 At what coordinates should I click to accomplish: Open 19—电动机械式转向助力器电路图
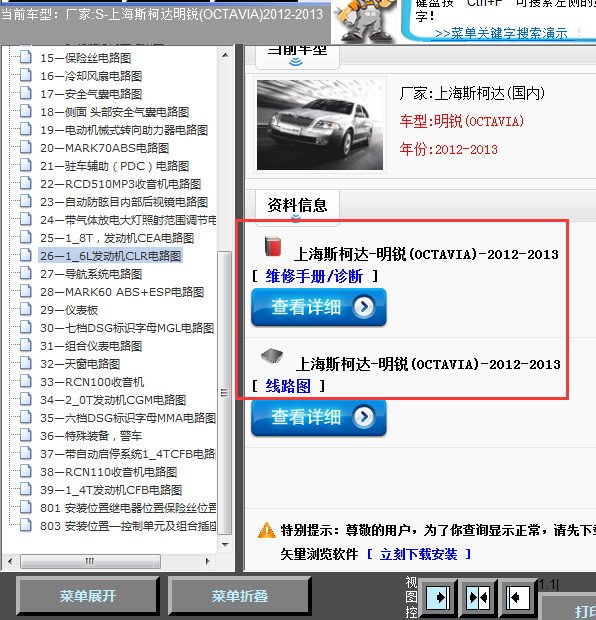[124, 130]
